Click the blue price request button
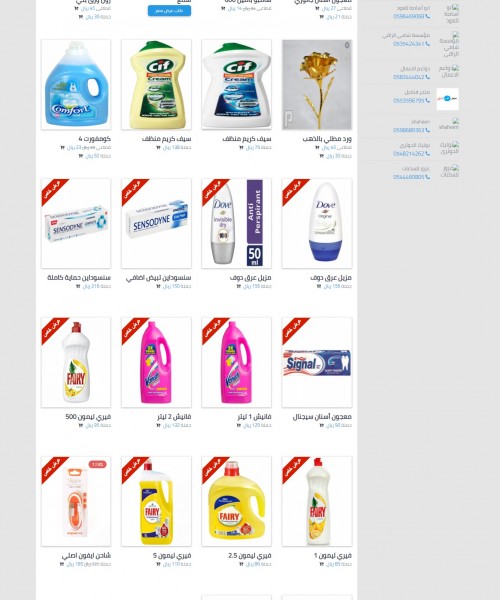500x600 pixels. click(x=169, y=11)
